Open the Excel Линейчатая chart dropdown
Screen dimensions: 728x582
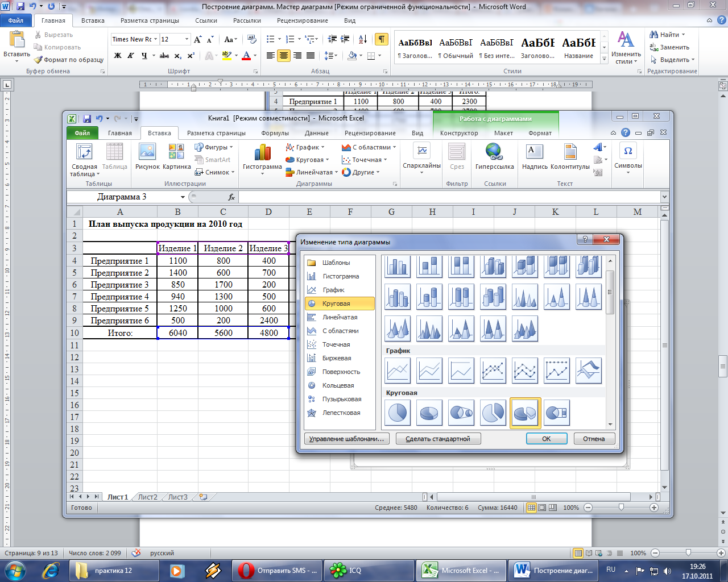click(311, 172)
